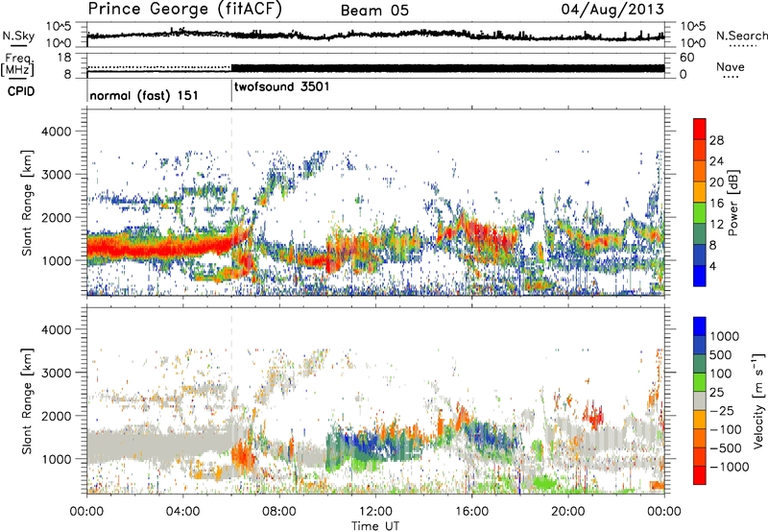Click the gray band of the velocity colorbar

pos(700,400)
